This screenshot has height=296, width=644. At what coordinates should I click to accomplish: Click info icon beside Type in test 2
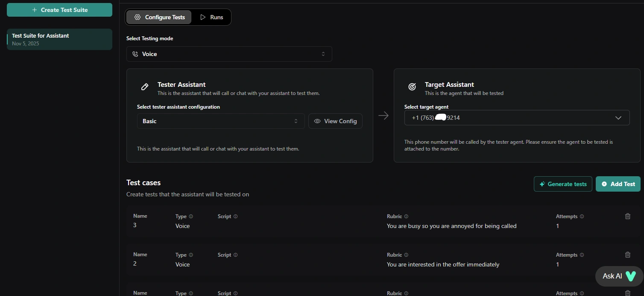(191, 255)
